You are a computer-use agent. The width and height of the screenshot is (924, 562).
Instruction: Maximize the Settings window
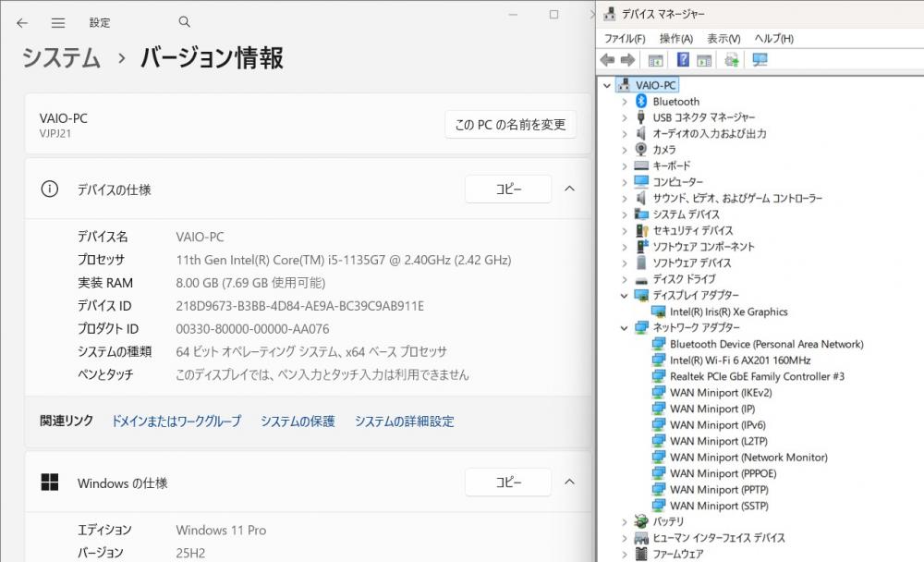pyautogui.click(x=553, y=14)
